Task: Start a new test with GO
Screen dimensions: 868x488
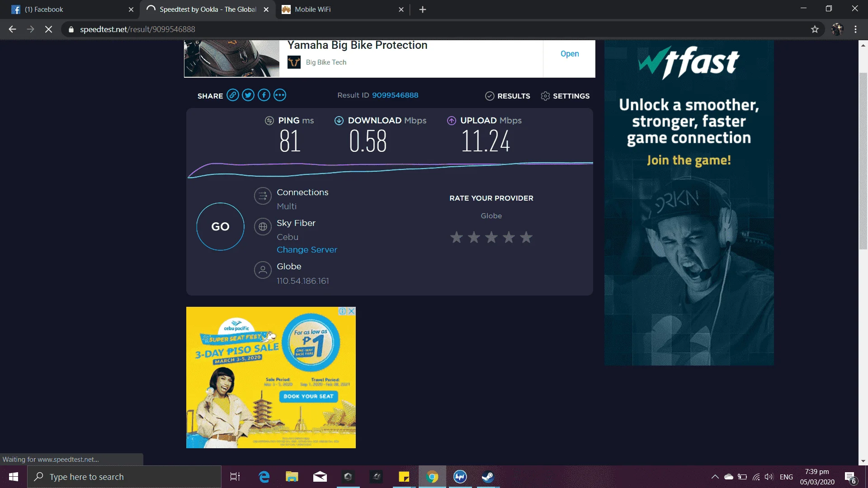Action: coord(220,226)
